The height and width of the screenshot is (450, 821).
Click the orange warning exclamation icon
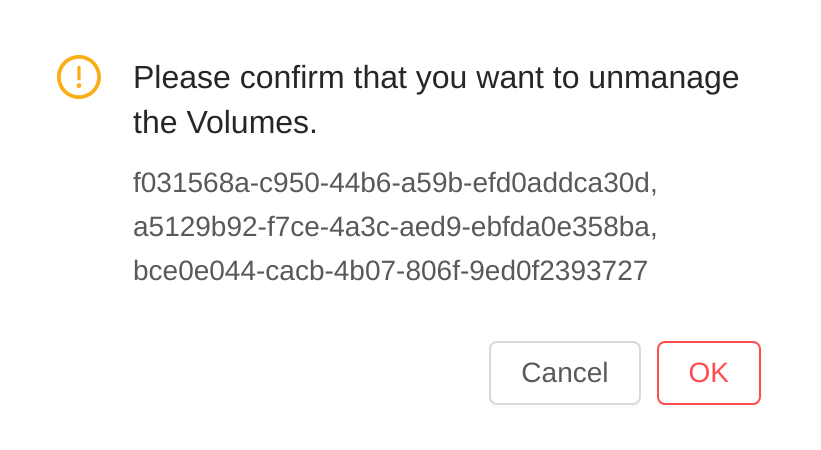(79, 77)
